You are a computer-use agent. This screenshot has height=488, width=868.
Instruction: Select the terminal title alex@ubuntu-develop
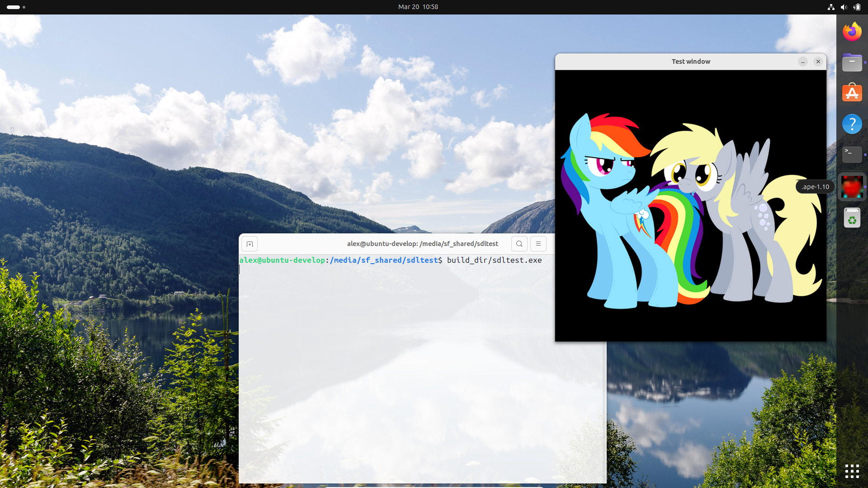422,244
